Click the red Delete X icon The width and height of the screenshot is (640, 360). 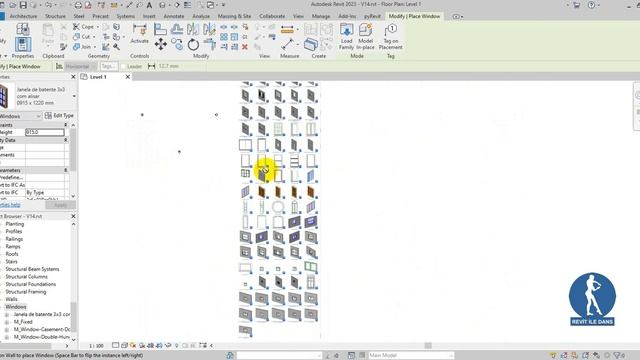(245, 47)
